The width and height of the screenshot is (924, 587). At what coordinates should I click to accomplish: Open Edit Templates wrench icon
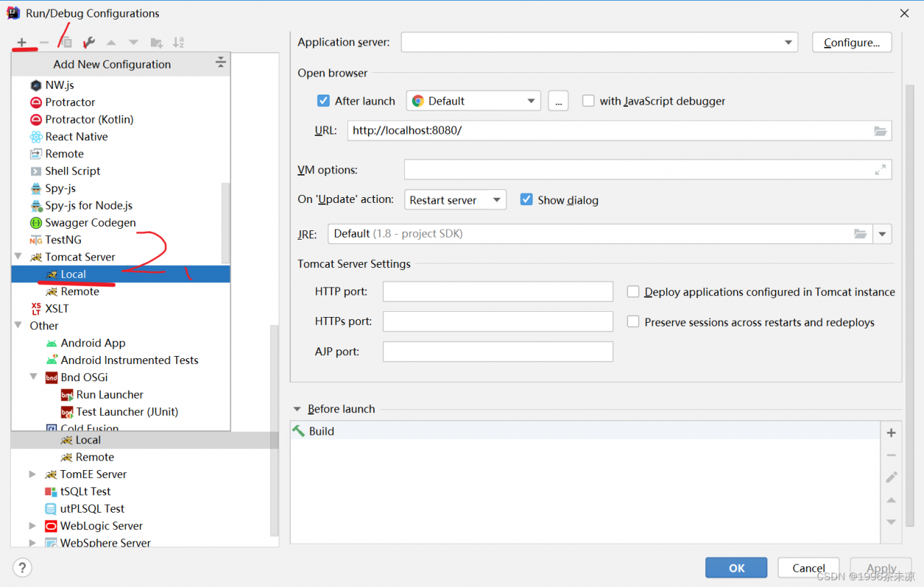tap(89, 43)
